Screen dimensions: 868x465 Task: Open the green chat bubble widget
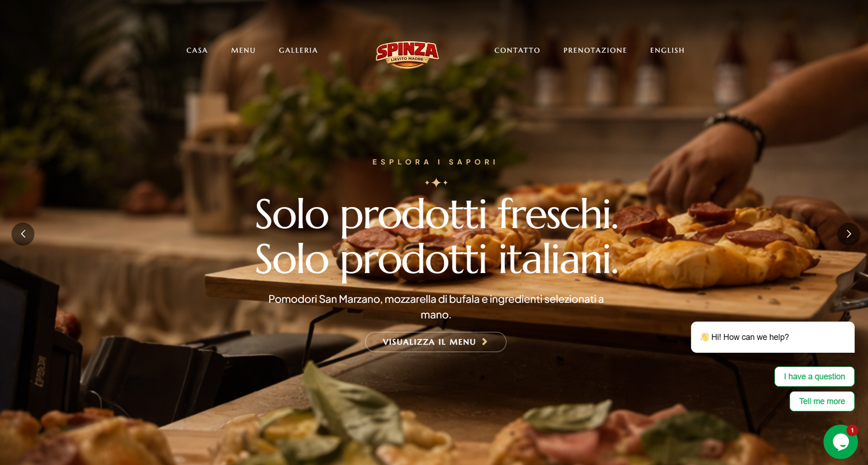pyautogui.click(x=840, y=442)
